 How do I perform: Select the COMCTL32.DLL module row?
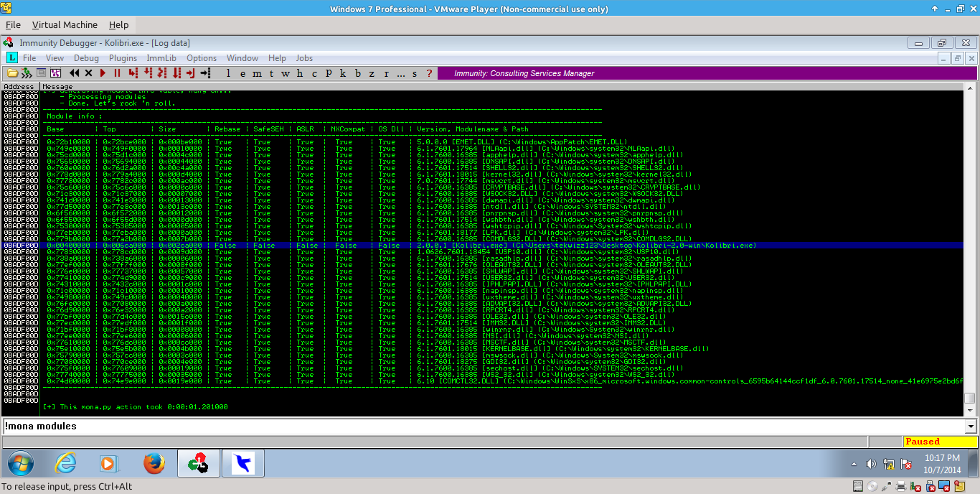(481, 381)
